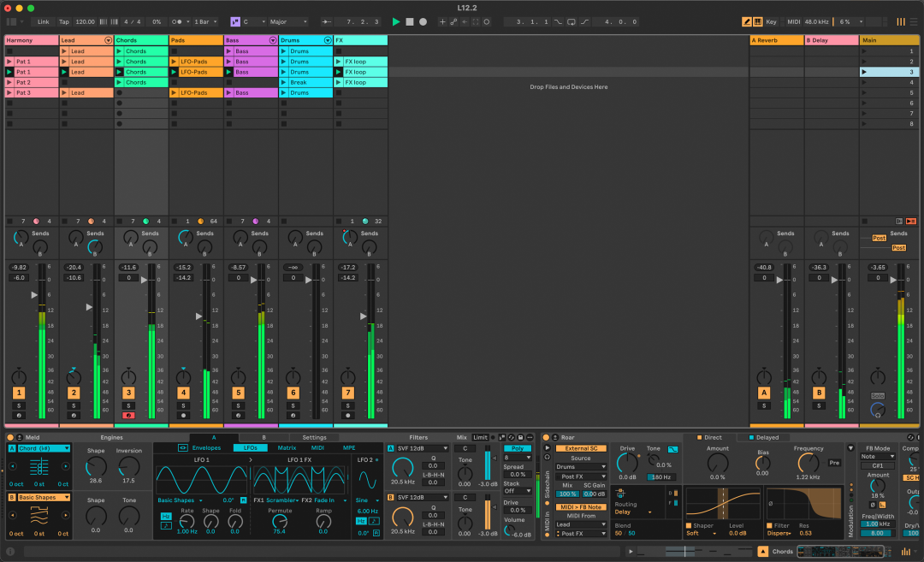Screen dimensions: 924x562
Task: Open the LFO 2 Sine waveform dropdown
Action: [368, 500]
